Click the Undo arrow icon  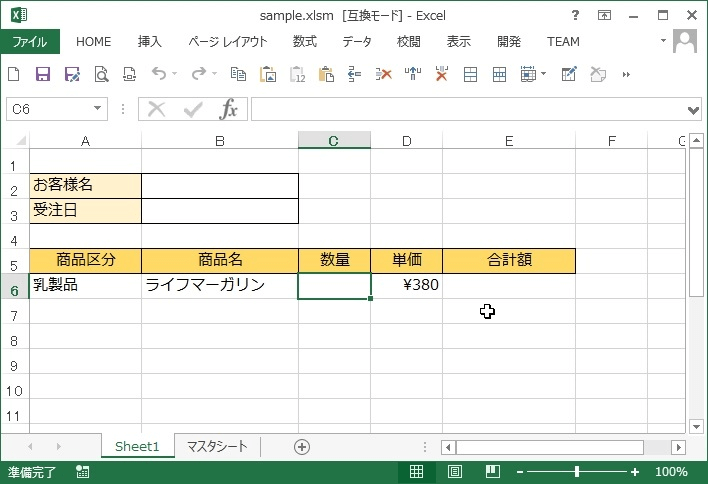tap(158, 74)
